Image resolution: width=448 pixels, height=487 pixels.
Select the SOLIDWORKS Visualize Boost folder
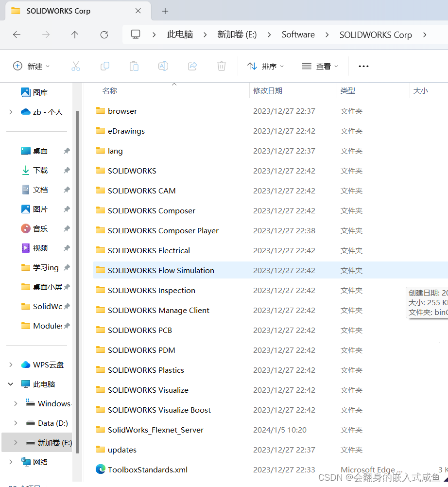(270, 410)
